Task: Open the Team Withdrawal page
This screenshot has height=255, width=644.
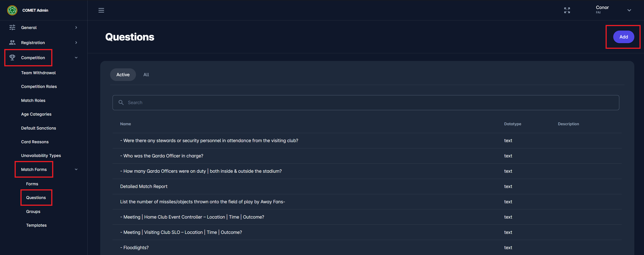Action: click(38, 73)
